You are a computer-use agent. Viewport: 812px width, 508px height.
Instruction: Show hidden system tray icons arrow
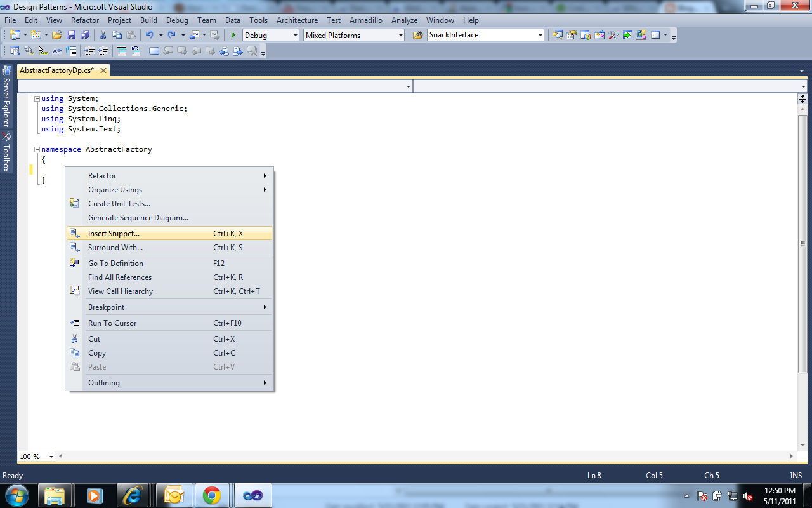(x=687, y=496)
